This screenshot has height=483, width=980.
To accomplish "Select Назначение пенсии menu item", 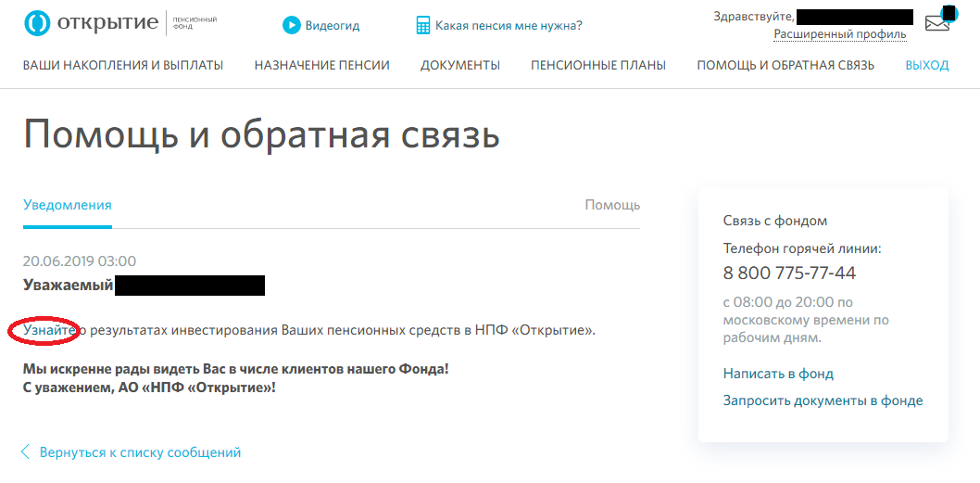I will (x=321, y=65).
